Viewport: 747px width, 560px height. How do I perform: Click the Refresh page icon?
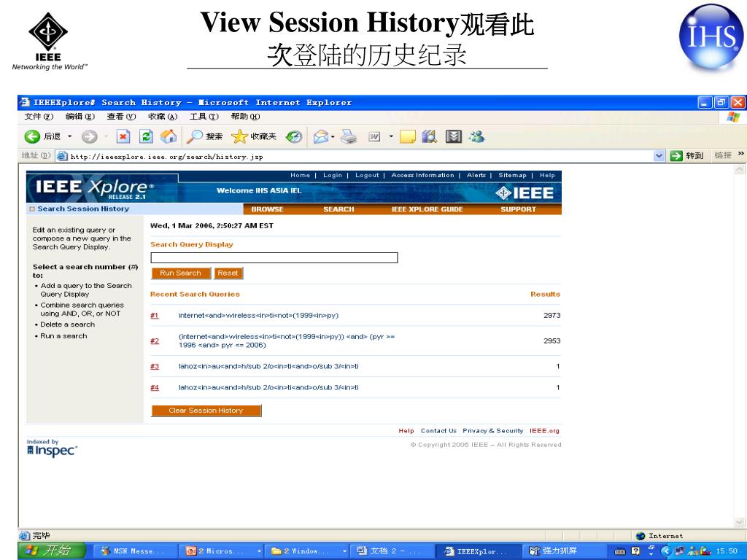coord(146,137)
